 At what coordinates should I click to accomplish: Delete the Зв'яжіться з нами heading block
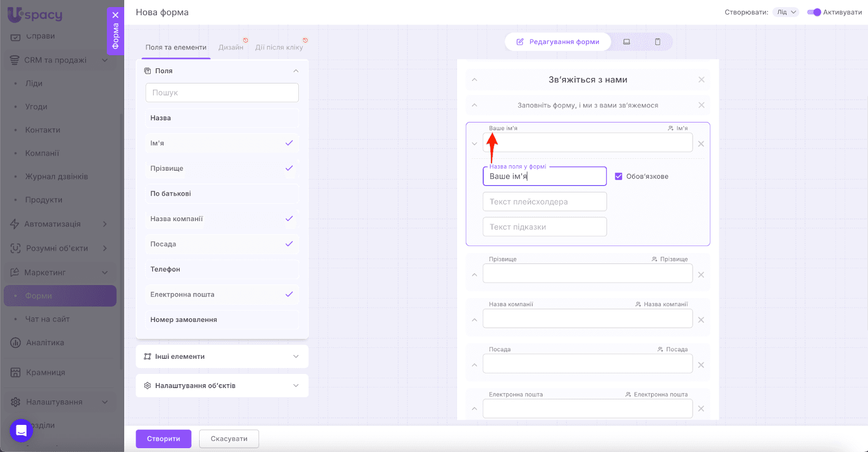click(701, 80)
